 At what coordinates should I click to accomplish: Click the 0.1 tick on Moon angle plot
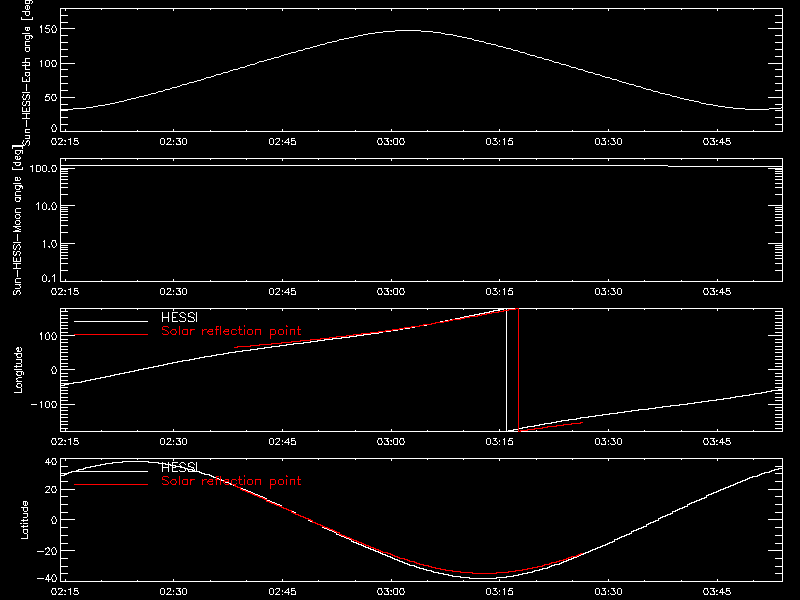(x=49, y=278)
